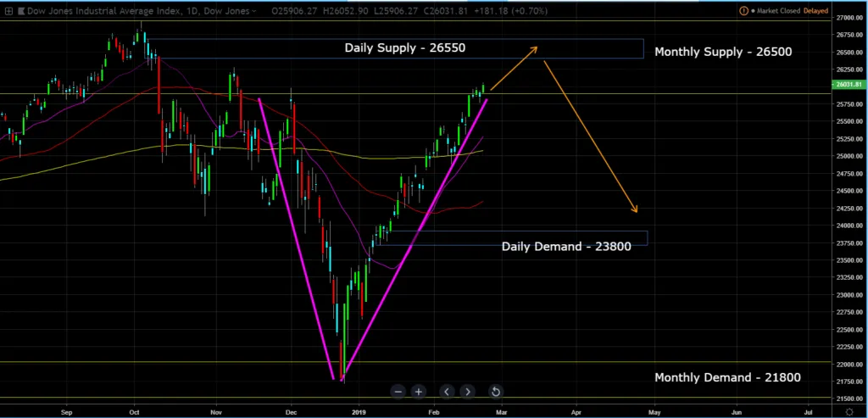Select the Daily Demand - 23800 text annotation
868x418 pixels.
tap(565, 247)
